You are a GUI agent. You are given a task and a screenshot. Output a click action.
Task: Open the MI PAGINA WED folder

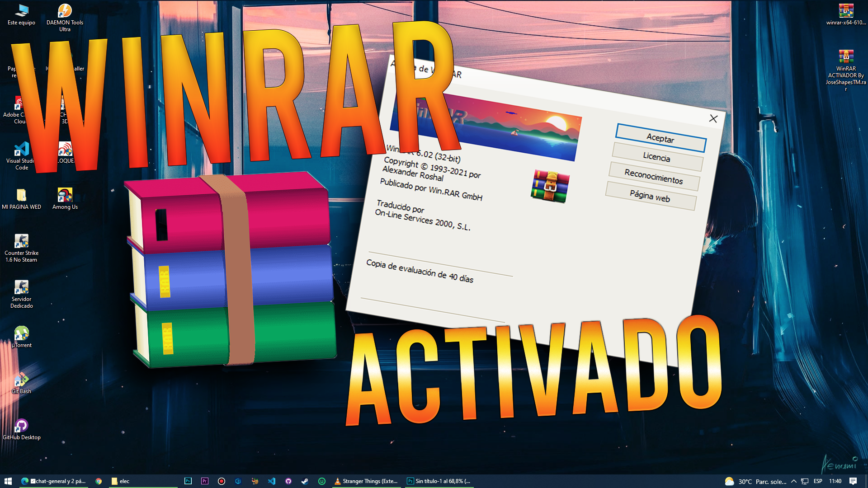[21, 195]
